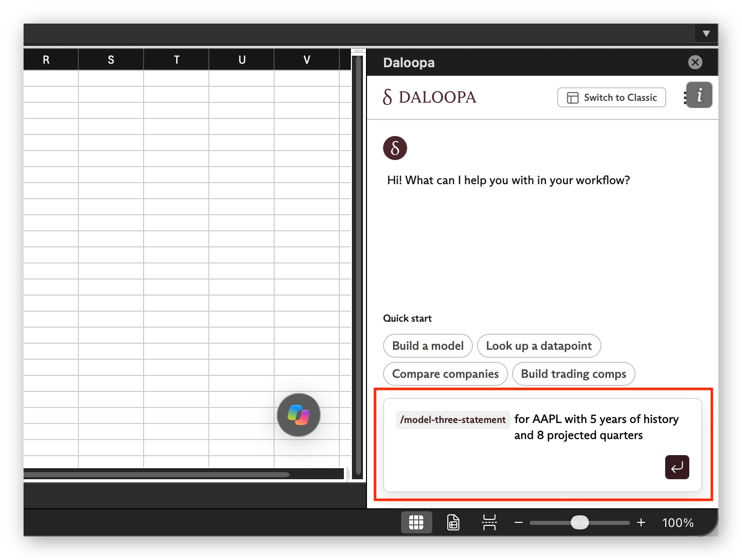Open the info icon in Daloopa header
The width and height of the screenshot is (742, 560).
tap(699, 95)
